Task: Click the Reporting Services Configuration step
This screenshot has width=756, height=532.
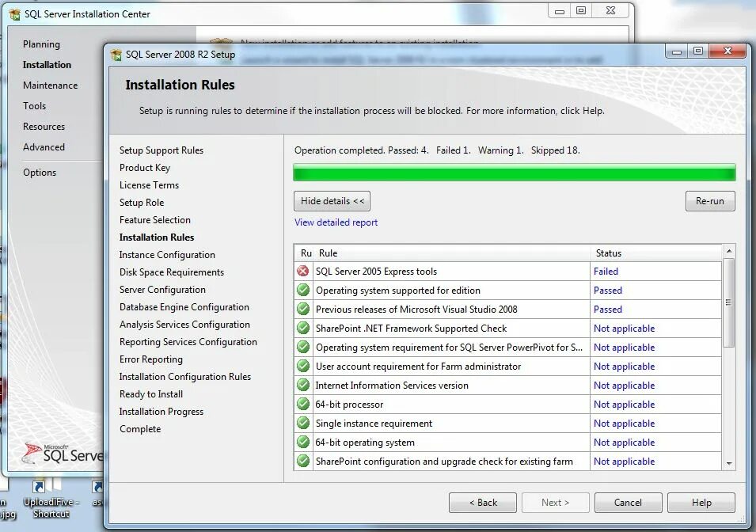Action: click(x=188, y=341)
